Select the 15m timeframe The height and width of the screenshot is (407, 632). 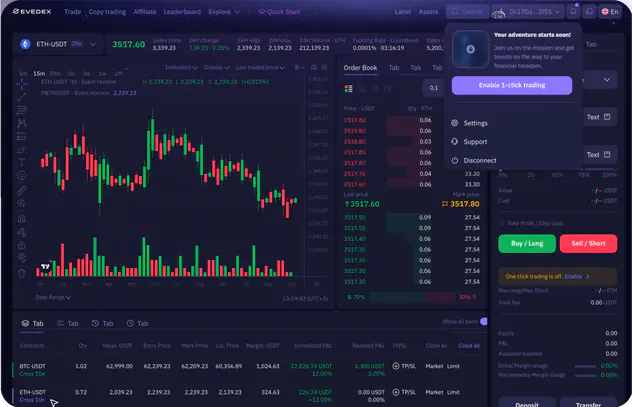tap(39, 73)
